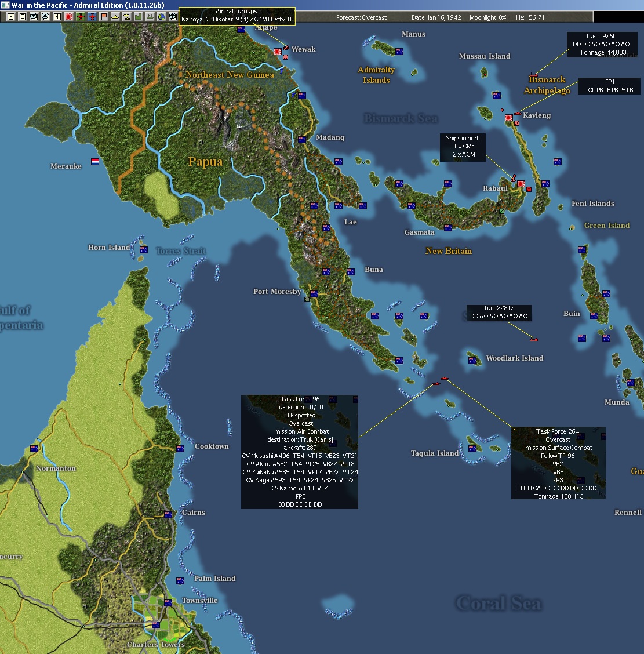The height and width of the screenshot is (654, 644).
Task: Click the 'Rabaul' map label
Action: (495, 188)
